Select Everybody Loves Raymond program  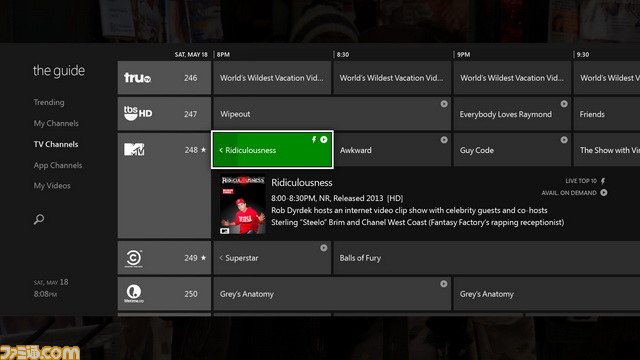tap(512, 114)
